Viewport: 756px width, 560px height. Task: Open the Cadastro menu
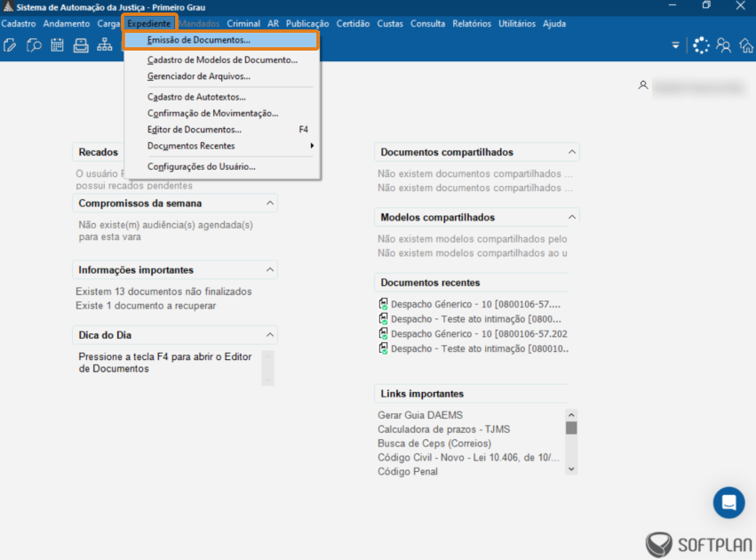pos(19,24)
